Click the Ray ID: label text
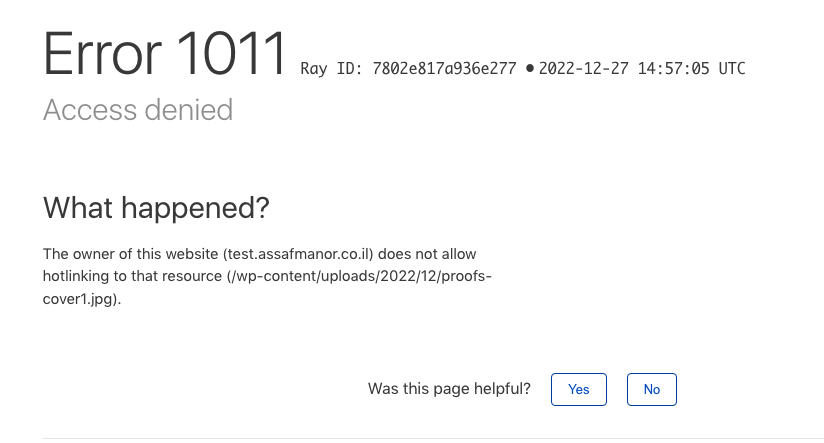 (x=332, y=69)
